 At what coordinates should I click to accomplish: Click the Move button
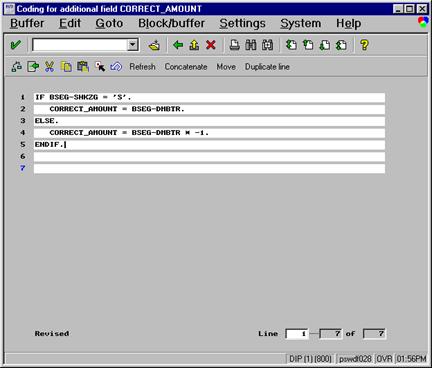click(x=226, y=67)
